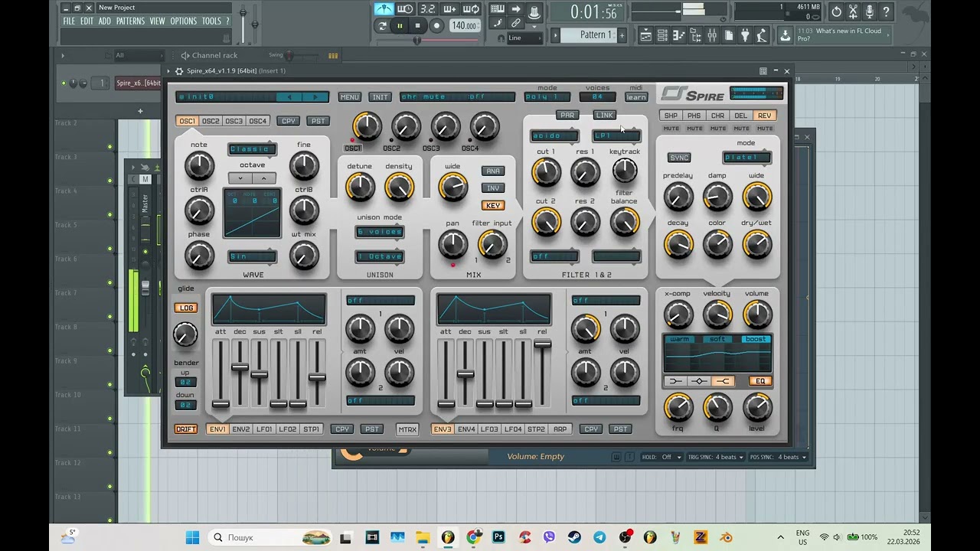Screen dimensions: 980x551
Task: Open the MTRX modulation matrix button
Action: 407,429
